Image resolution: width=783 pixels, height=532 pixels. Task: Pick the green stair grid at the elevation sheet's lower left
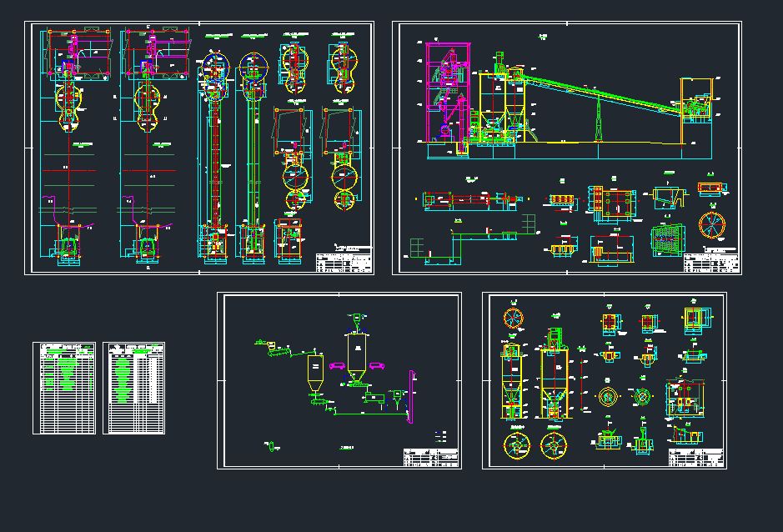pyautogui.click(x=419, y=248)
